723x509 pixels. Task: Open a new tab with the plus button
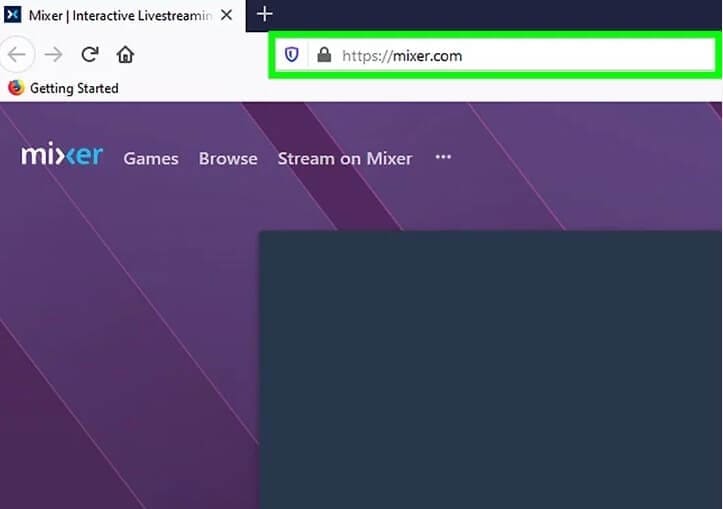coord(265,14)
